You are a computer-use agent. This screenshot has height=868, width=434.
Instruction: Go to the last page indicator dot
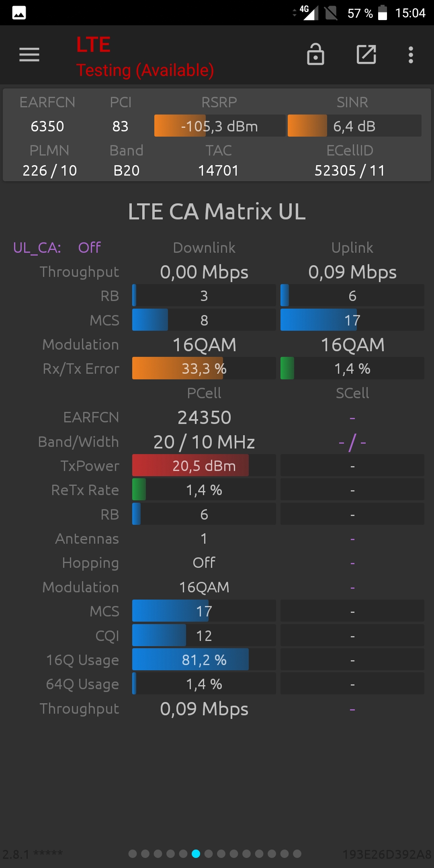pos(297,854)
